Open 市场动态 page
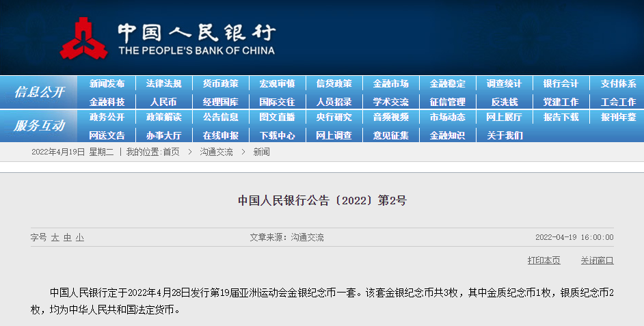The width and height of the screenshot is (644, 326). tap(447, 118)
